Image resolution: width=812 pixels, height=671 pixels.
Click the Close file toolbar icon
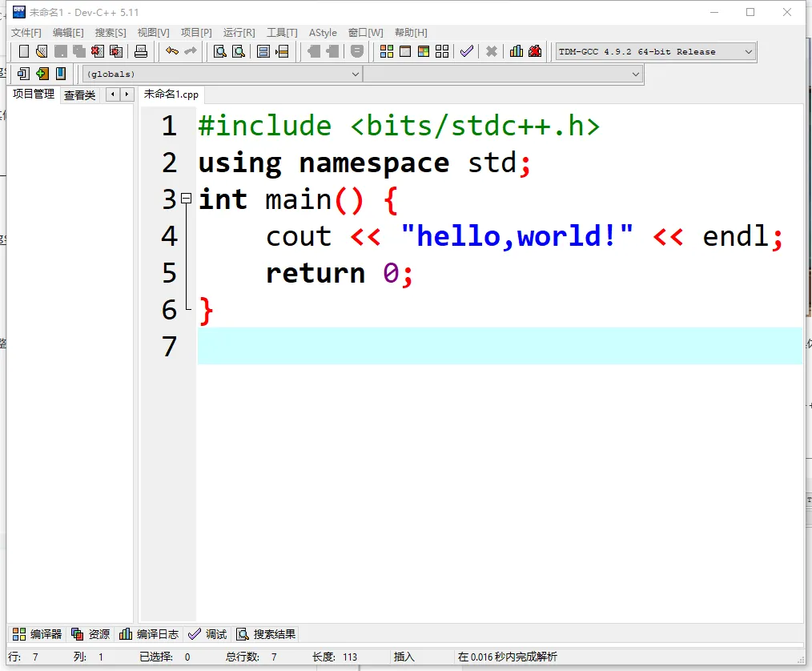click(x=98, y=51)
